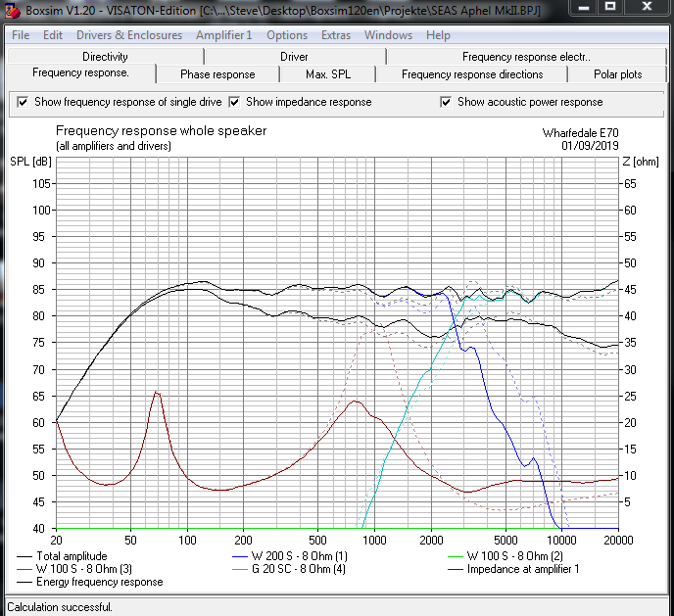
Task: Switch to the Directivity tab
Action: coord(106,57)
